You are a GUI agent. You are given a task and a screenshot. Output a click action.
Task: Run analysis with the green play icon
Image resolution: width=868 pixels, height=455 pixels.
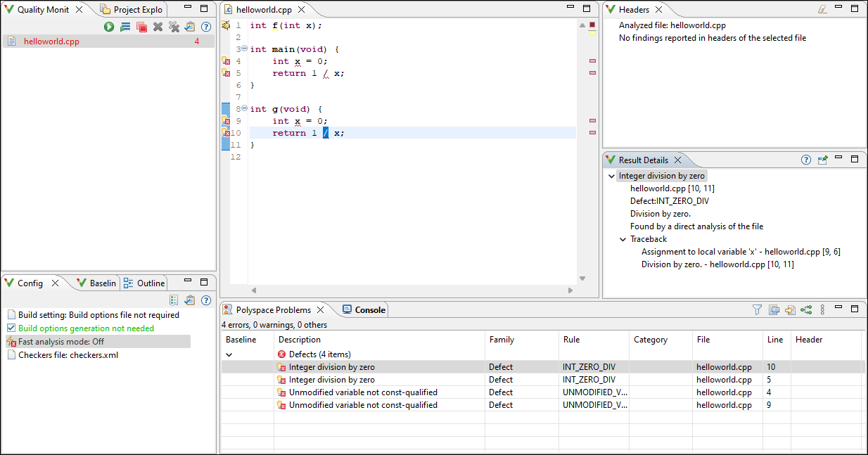[x=108, y=26]
